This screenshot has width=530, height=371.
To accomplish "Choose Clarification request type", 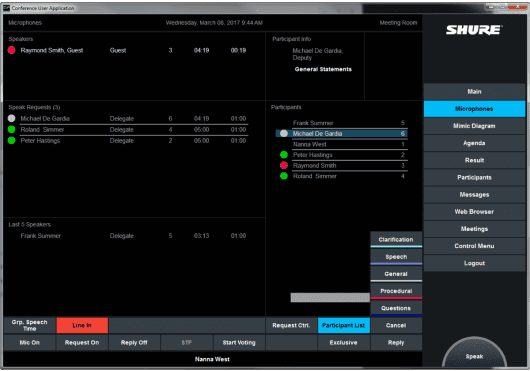I will [x=396, y=240].
